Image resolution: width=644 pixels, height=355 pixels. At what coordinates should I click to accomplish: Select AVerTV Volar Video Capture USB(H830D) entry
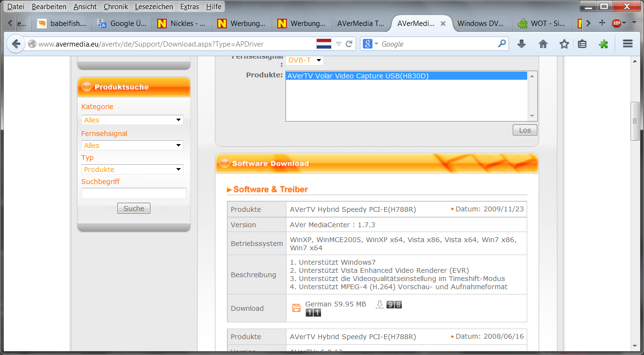(407, 76)
